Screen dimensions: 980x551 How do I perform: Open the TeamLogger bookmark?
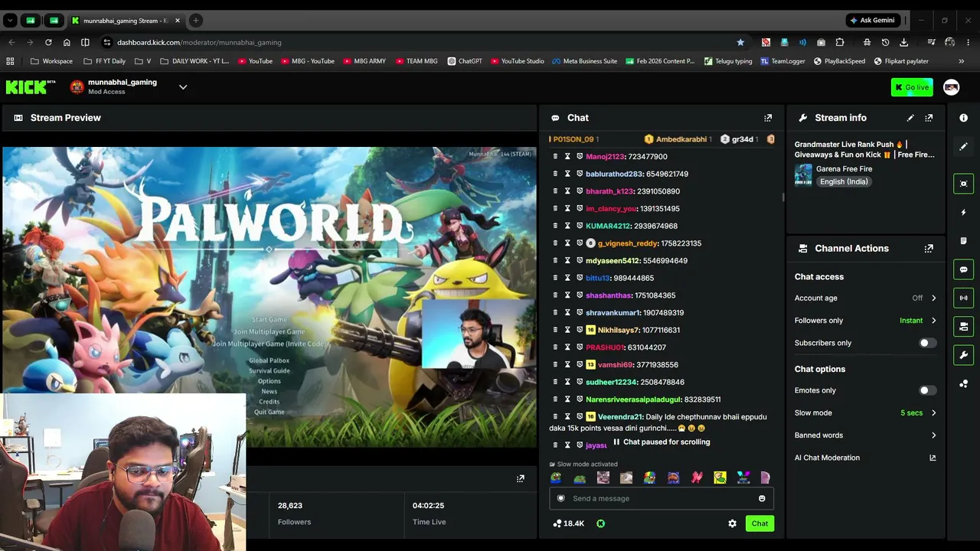click(x=782, y=61)
